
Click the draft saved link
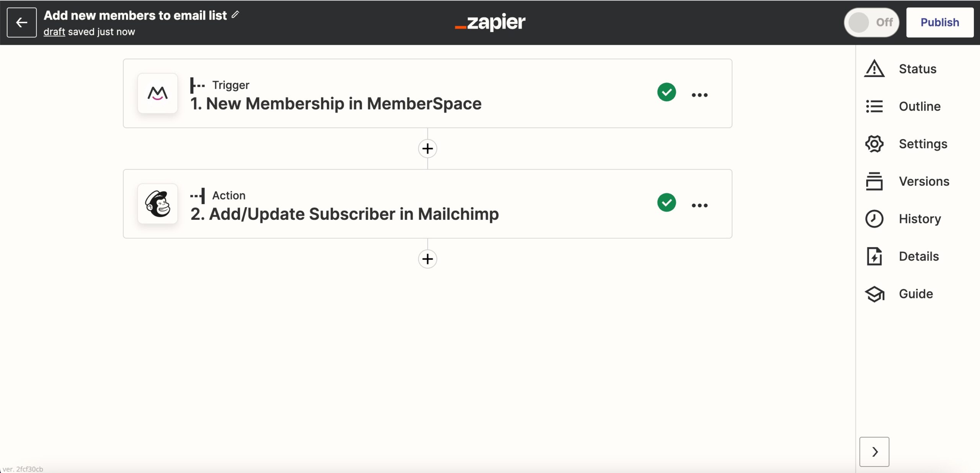click(54, 32)
